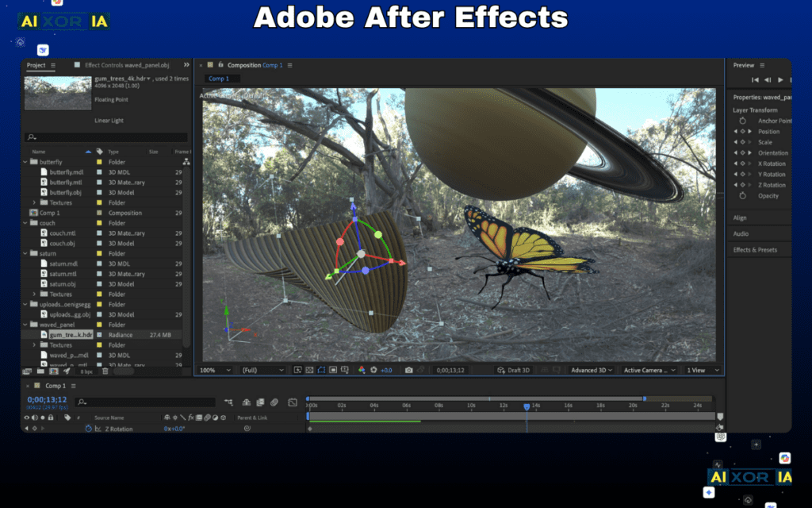
Task: Open the Effects & Presets panel
Action: 753,250
